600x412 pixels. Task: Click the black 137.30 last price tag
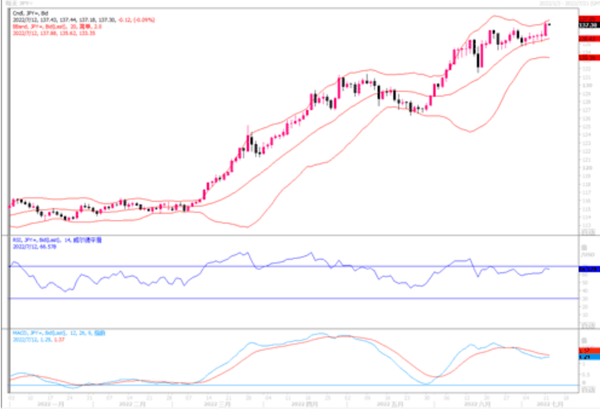click(x=589, y=25)
